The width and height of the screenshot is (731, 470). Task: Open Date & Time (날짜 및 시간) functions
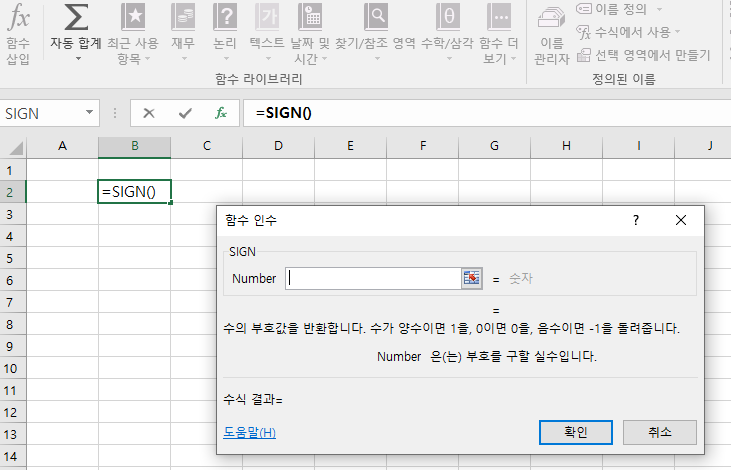[x=310, y=17]
